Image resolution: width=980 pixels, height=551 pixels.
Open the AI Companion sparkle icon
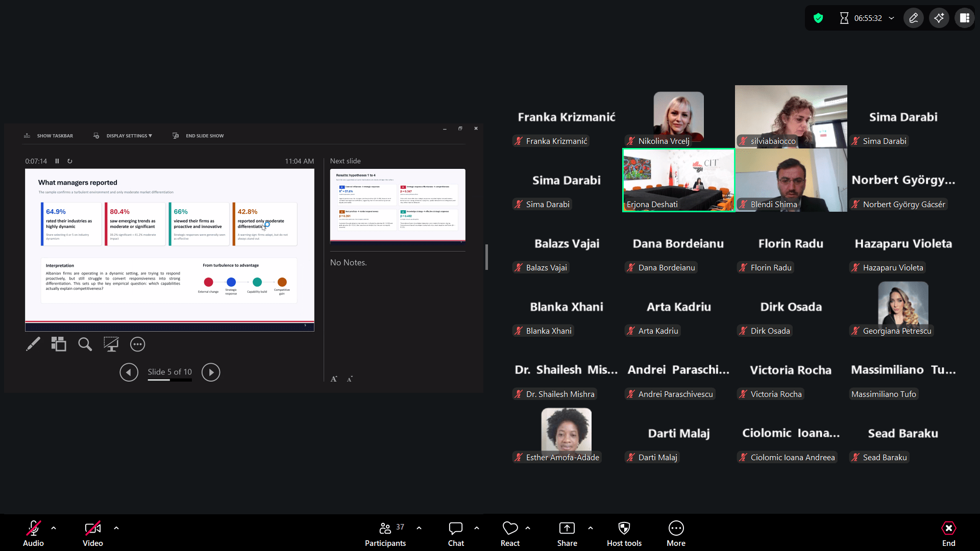pyautogui.click(x=939, y=18)
